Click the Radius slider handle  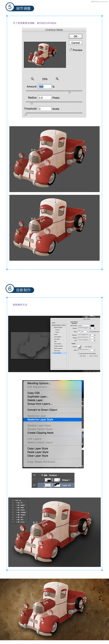point(32,103)
